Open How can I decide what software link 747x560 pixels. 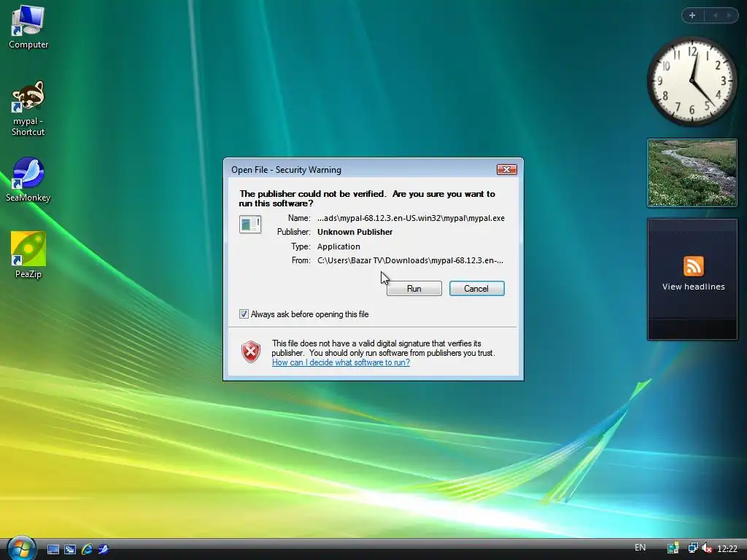tap(341, 362)
